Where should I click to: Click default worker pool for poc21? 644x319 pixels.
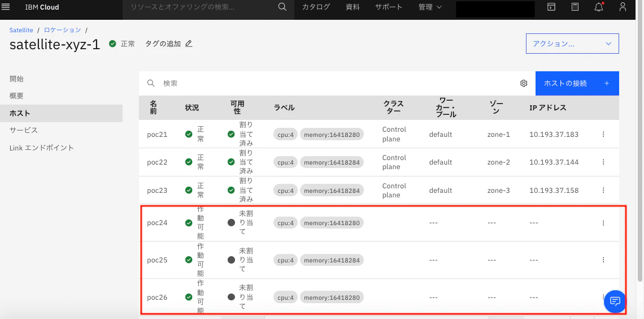tap(441, 134)
